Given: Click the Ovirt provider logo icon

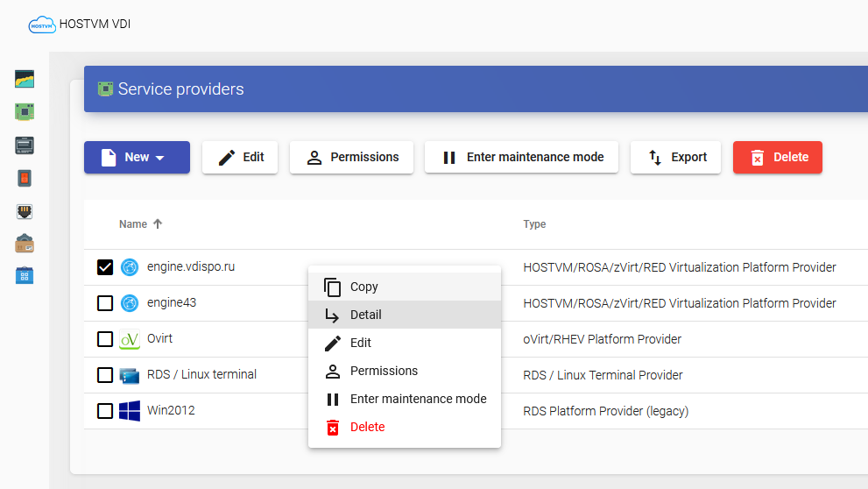Looking at the screenshot, I should (x=130, y=339).
